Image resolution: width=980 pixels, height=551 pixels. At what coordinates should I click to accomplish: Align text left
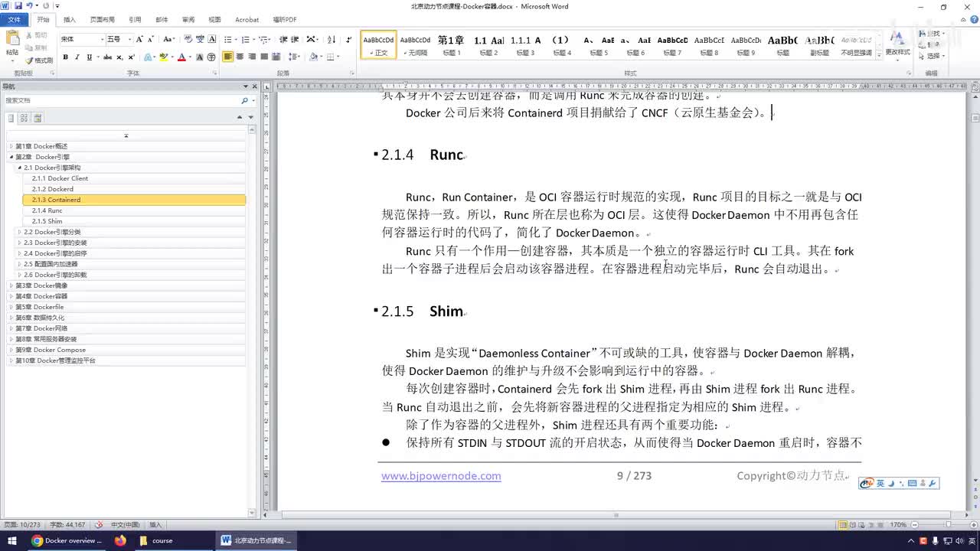pos(228,57)
